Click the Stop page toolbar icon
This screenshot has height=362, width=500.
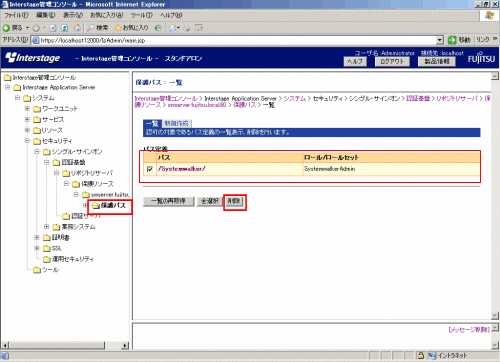pyautogui.click(x=53, y=28)
